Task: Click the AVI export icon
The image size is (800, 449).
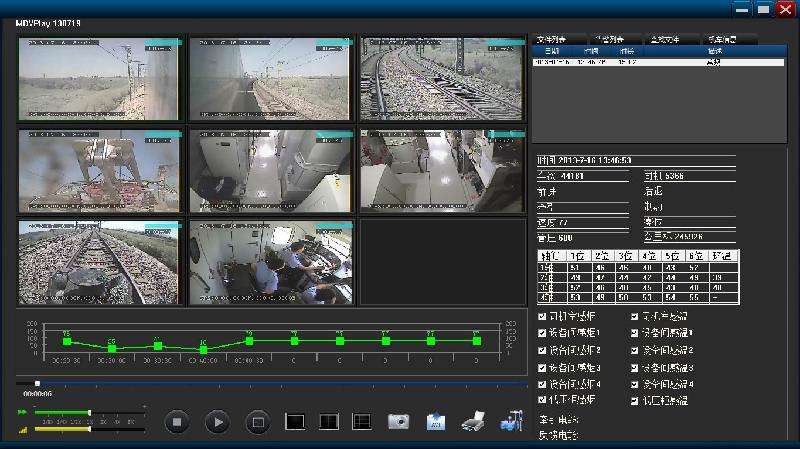Action: coord(435,422)
